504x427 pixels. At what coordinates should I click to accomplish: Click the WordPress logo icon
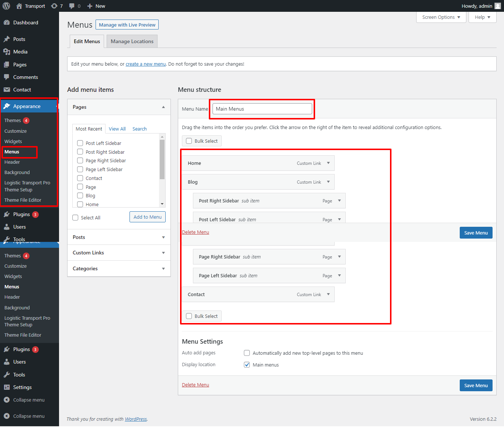(x=6, y=6)
